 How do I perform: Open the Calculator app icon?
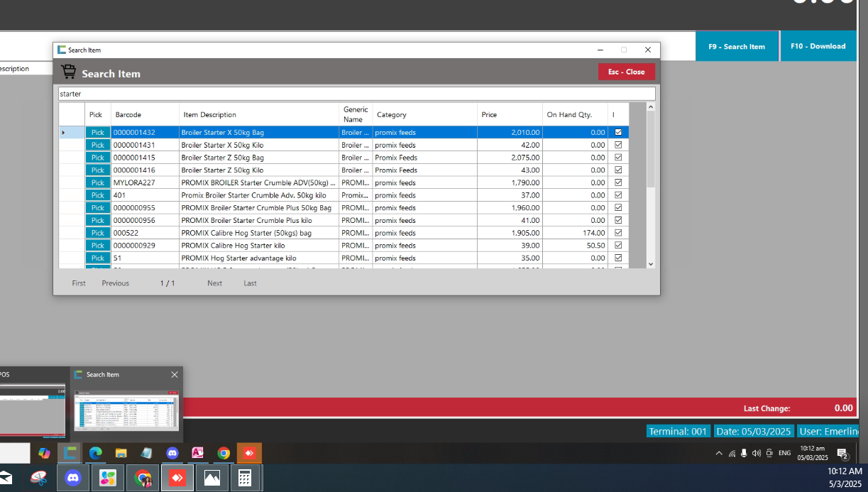tap(245, 479)
